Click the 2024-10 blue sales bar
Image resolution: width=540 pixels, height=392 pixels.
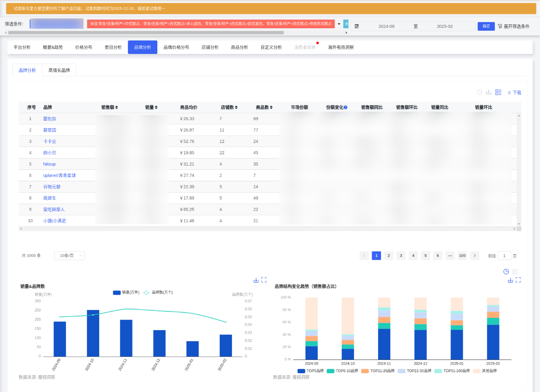click(x=93, y=333)
